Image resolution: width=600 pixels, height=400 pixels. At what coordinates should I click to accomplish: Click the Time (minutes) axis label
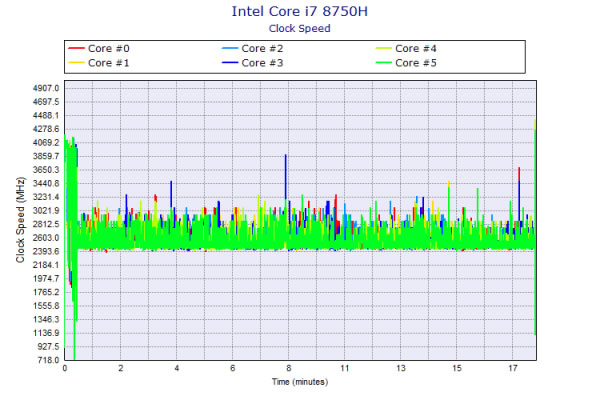click(300, 382)
